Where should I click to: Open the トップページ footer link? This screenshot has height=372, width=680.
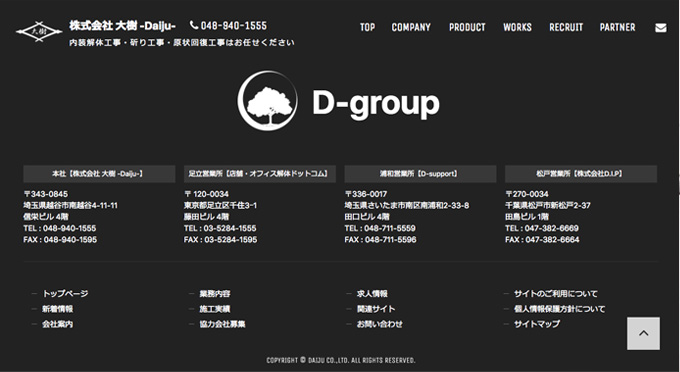pyautogui.click(x=65, y=294)
